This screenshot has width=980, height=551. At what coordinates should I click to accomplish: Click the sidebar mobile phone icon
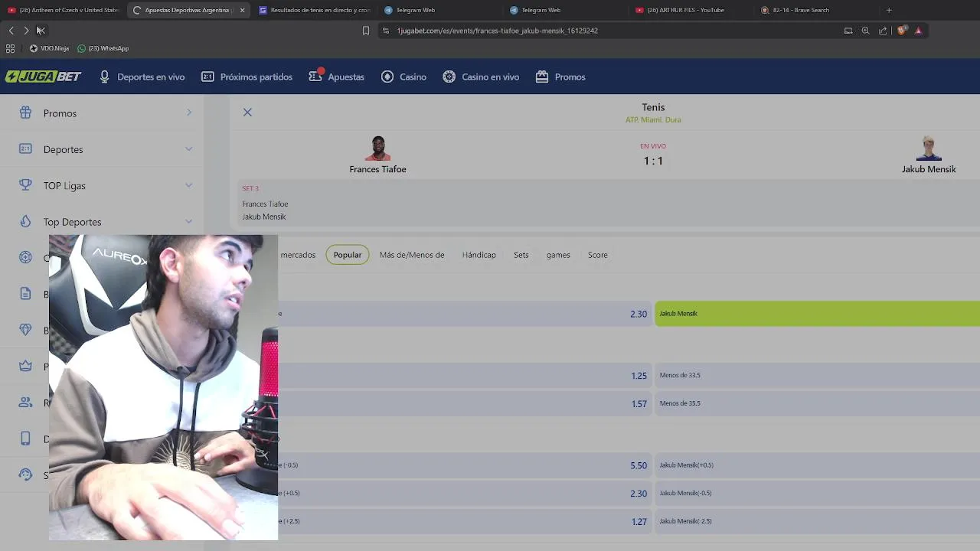(25, 439)
